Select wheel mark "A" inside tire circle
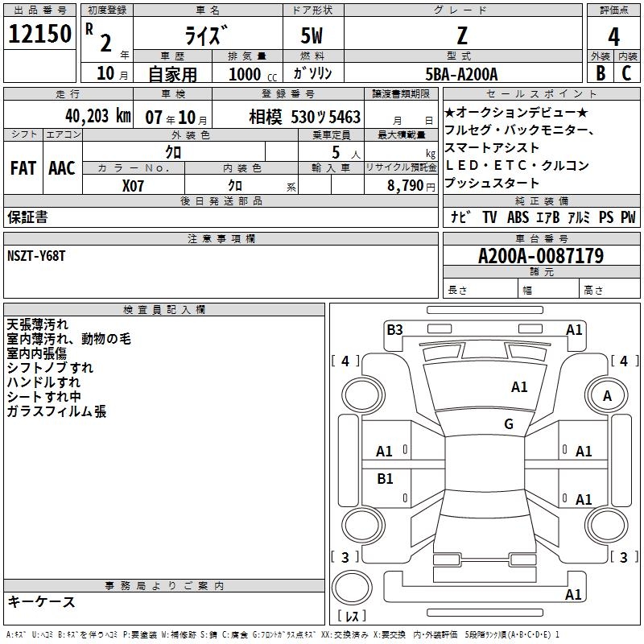 click(607, 396)
